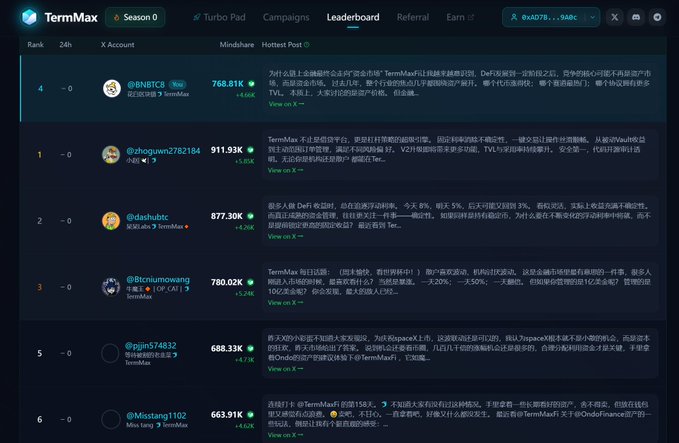
Task: Open @BNBTC8 profile link
Action: click(146, 84)
